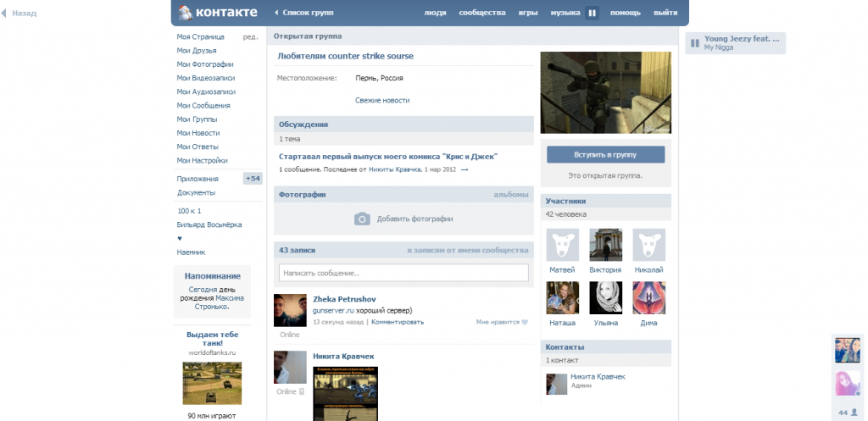Image resolution: width=868 pixels, height=421 pixels.
Task: Open the Свежие новости link
Action: click(x=382, y=100)
